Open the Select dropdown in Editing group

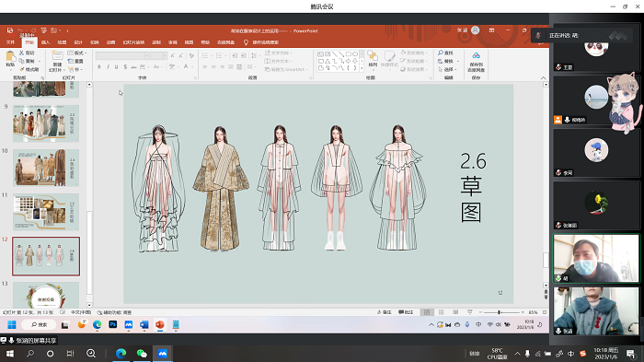tap(447, 69)
